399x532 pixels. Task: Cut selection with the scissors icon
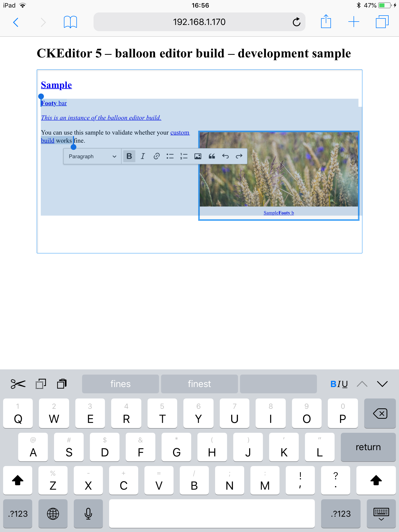point(18,384)
